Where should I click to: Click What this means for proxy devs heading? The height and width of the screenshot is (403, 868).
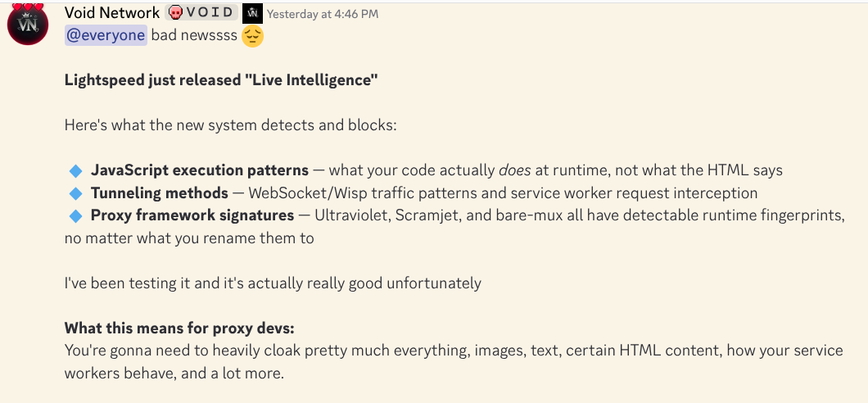(180, 328)
